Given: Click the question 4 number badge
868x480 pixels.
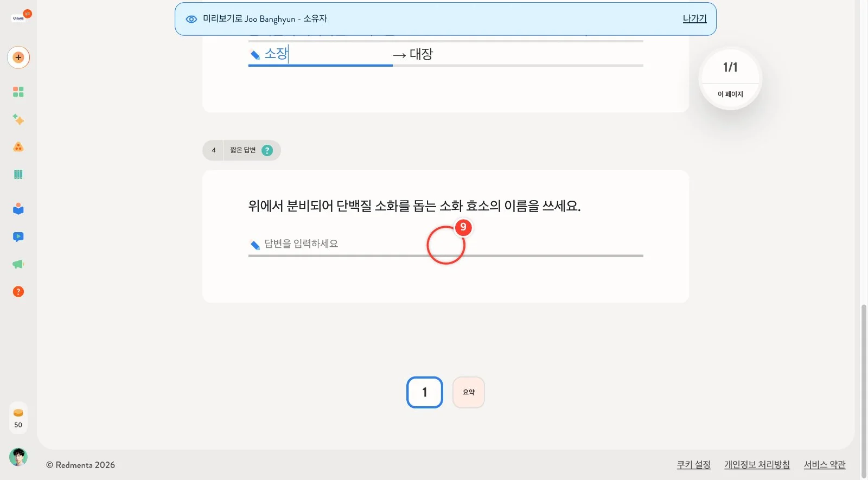Looking at the screenshot, I should (x=214, y=150).
